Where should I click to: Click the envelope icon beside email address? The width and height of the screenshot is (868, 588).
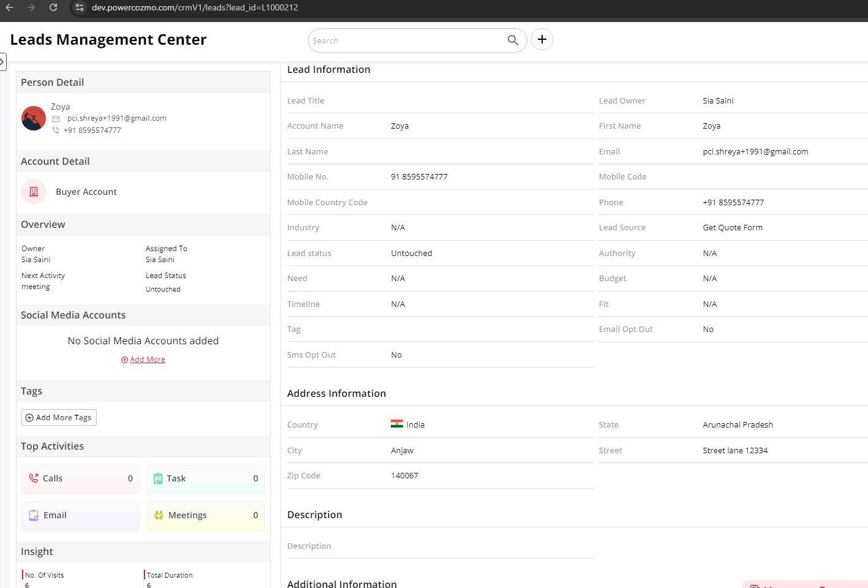click(56, 119)
